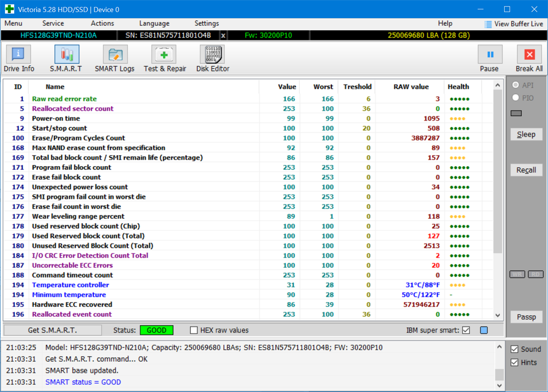Toggle IBM super smart checkbox
Screen dimensions: 548x392
click(x=466, y=331)
